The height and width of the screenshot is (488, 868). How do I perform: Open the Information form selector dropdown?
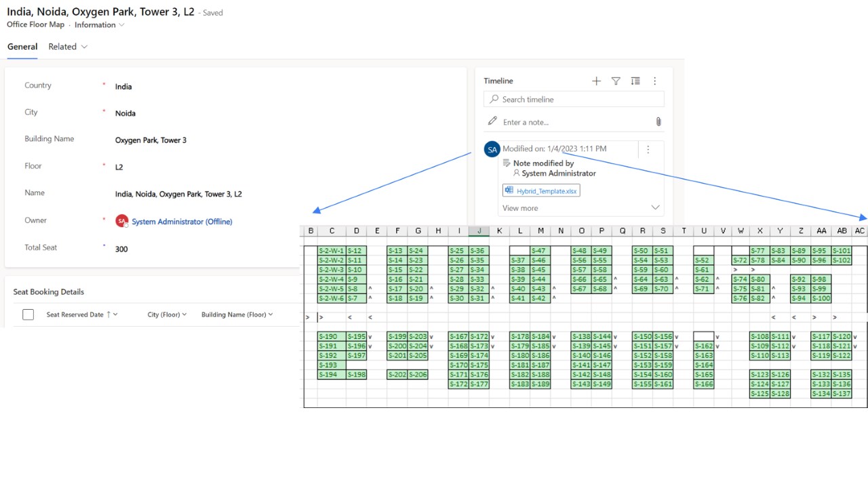[100, 25]
